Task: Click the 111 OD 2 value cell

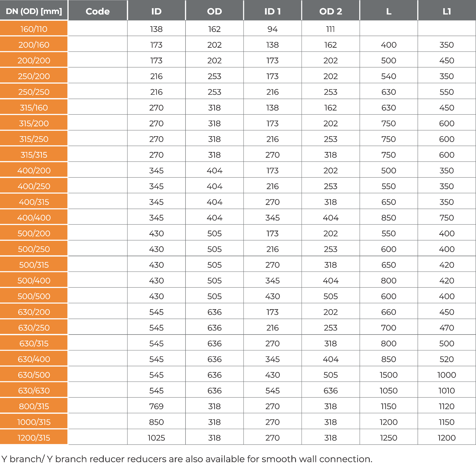Action: tap(330, 28)
